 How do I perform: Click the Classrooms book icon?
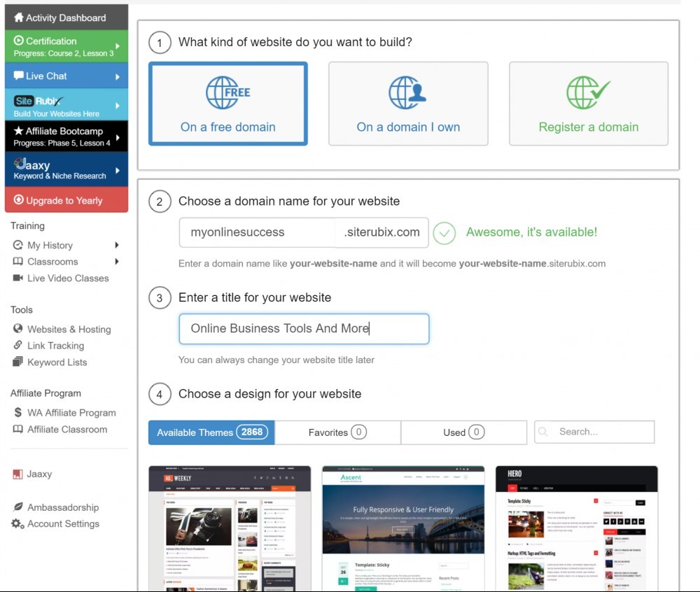click(18, 262)
